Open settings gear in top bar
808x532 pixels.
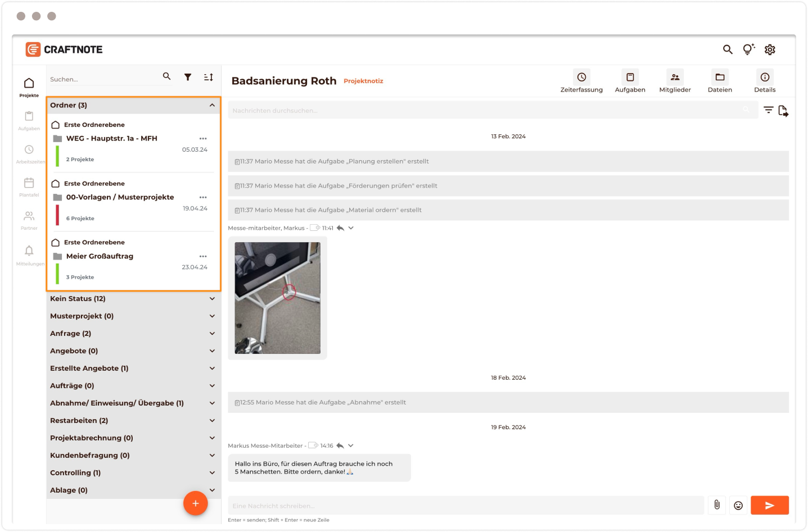pos(770,49)
